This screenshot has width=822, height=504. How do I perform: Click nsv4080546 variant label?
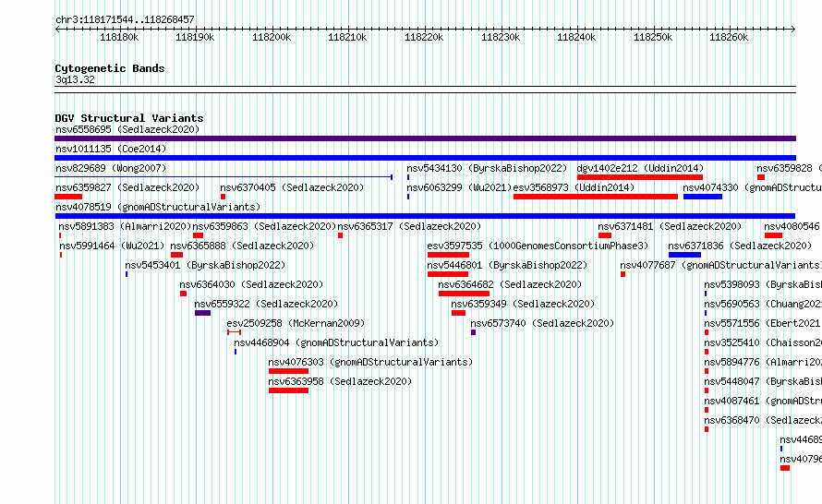click(792, 226)
